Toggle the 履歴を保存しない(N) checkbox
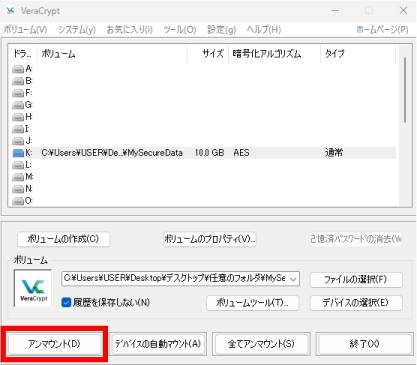This screenshot has height=365, width=417. coord(66,302)
